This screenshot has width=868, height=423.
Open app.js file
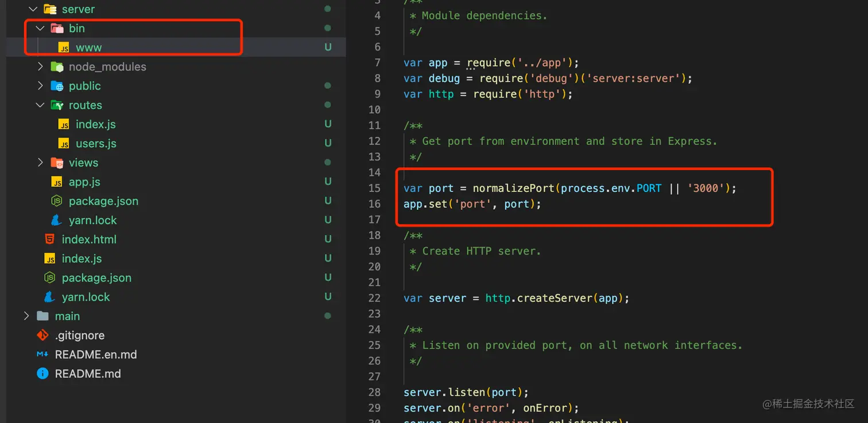point(84,182)
